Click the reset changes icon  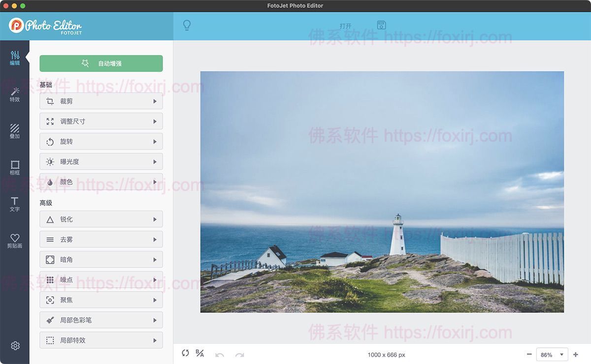pos(185,354)
